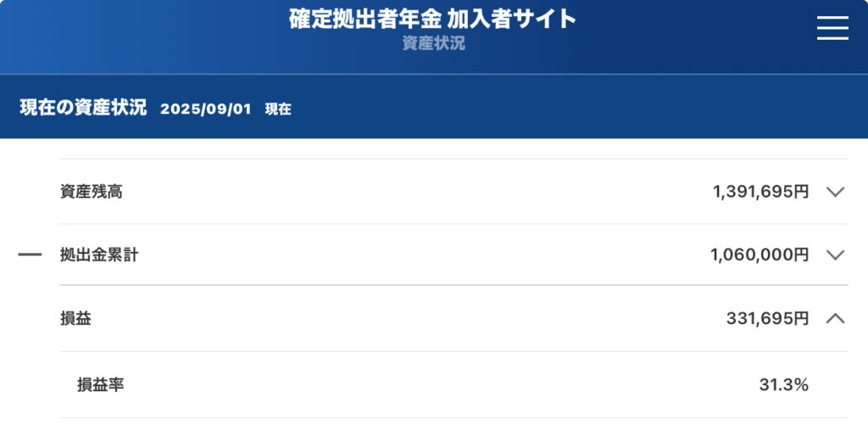Image resolution: width=868 pixels, height=436 pixels.
Task: Expand the 拠出金累計 chevron
Action: [835, 254]
